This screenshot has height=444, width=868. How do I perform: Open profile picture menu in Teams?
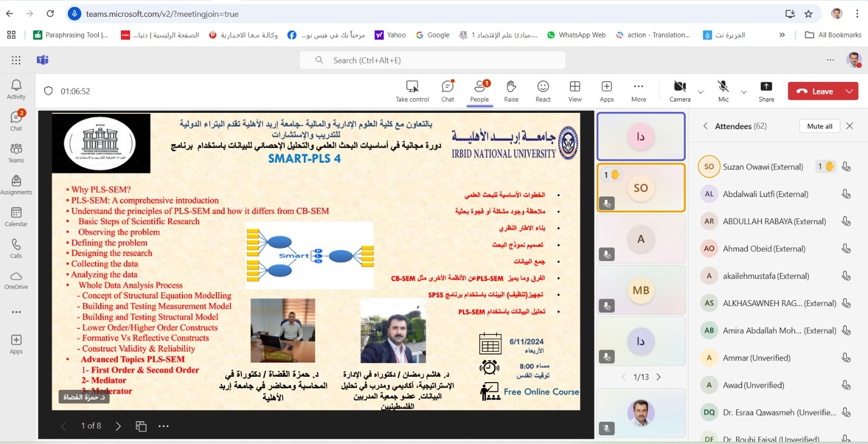(854, 60)
